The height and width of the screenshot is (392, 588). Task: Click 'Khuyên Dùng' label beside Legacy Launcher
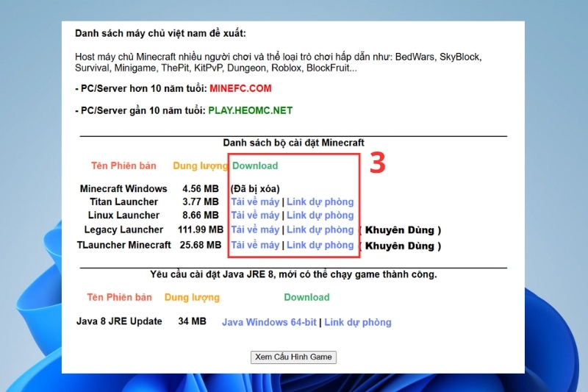click(400, 230)
